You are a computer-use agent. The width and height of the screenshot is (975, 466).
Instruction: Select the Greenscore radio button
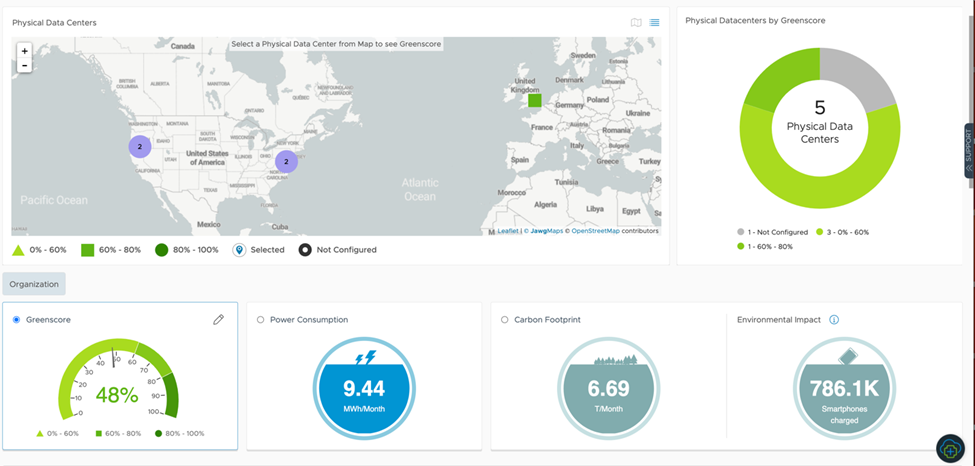pos(17,320)
